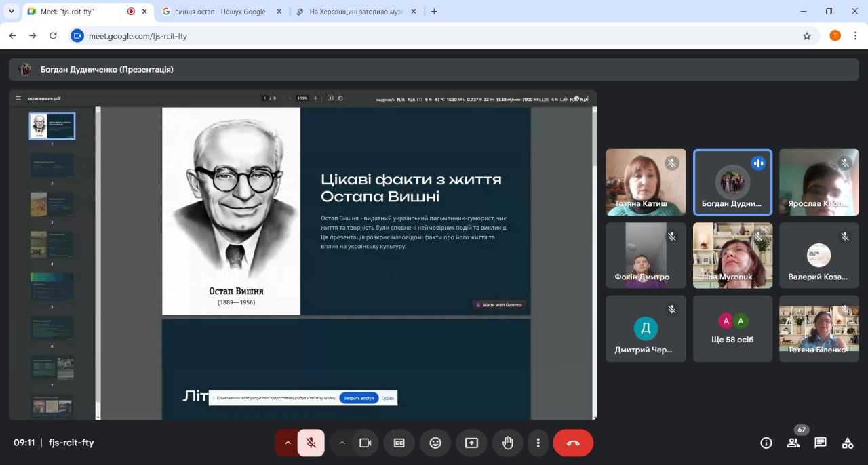
Task: Hang up with the red leave call button
Action: click(x=573, y=443)
